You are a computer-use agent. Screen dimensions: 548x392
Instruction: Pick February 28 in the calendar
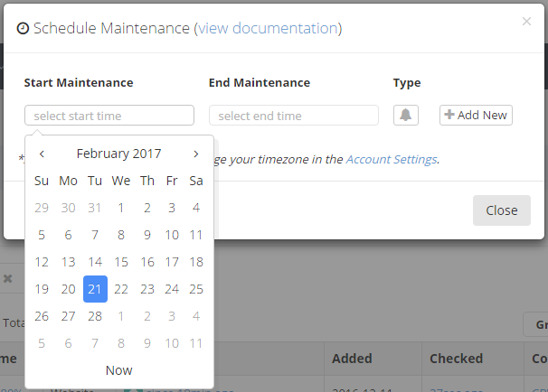click(95, 316)
